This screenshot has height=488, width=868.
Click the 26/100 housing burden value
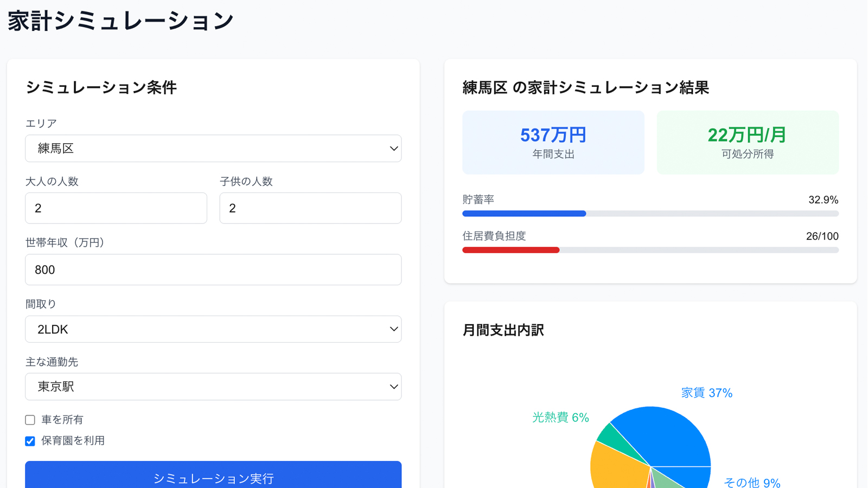click(822, 236)
